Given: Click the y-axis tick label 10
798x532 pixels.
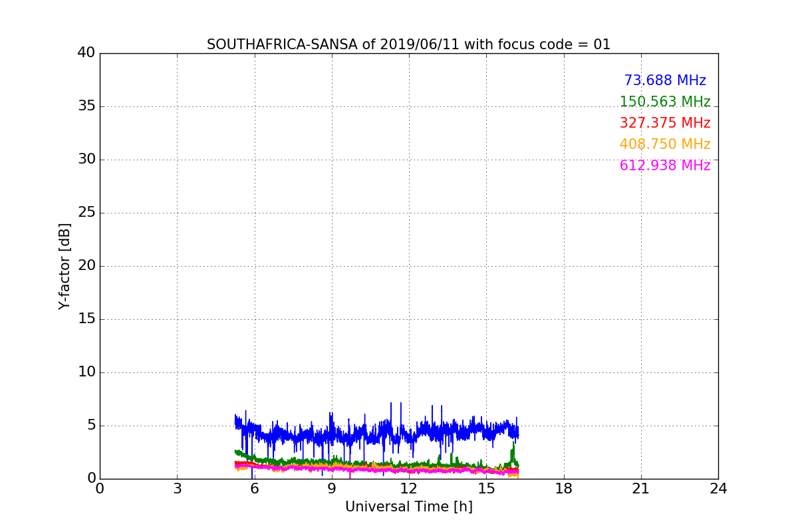Looking at the screenshot, I should point(86,372).
